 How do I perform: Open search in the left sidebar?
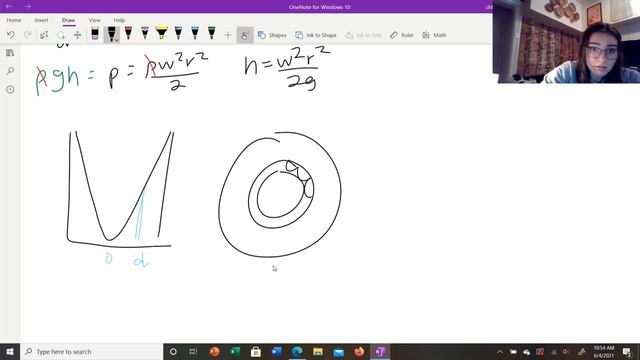(10, 71)
